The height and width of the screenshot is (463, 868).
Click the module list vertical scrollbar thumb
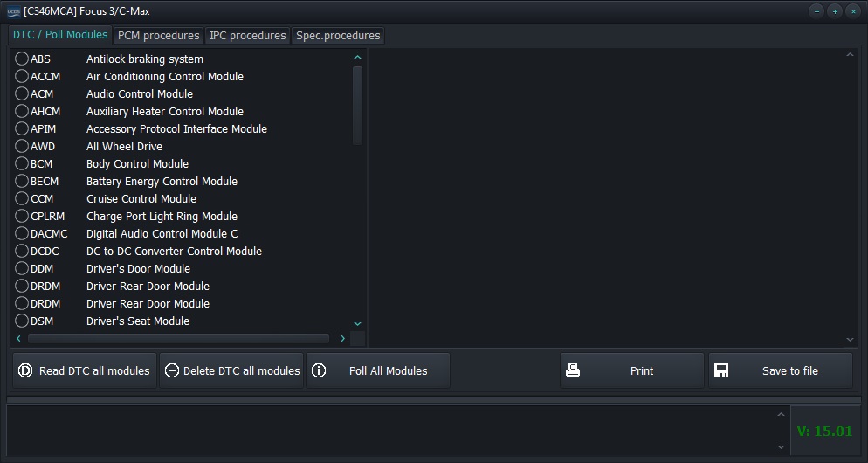pyautogui.click(x=357, y=105)
